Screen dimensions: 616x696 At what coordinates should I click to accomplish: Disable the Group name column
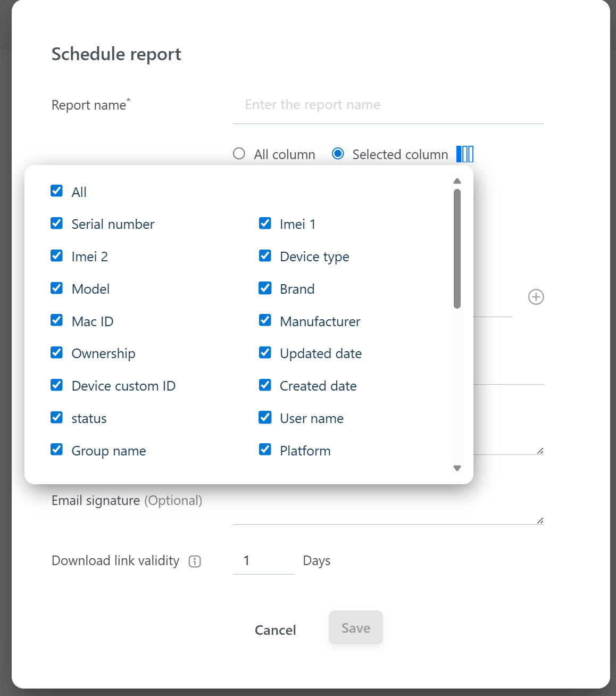pos(57,450)
